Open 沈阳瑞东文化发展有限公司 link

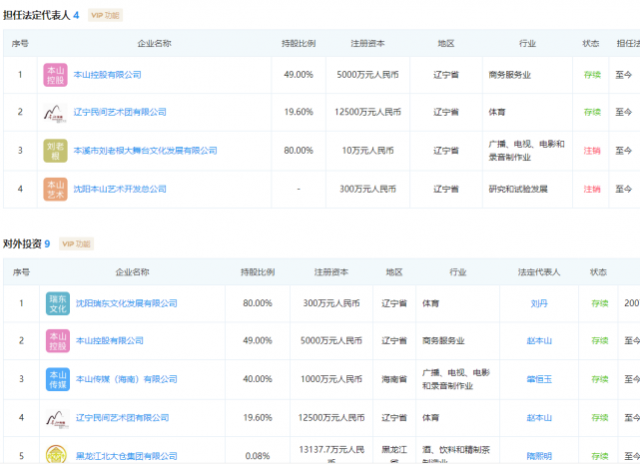pos(127,303)
